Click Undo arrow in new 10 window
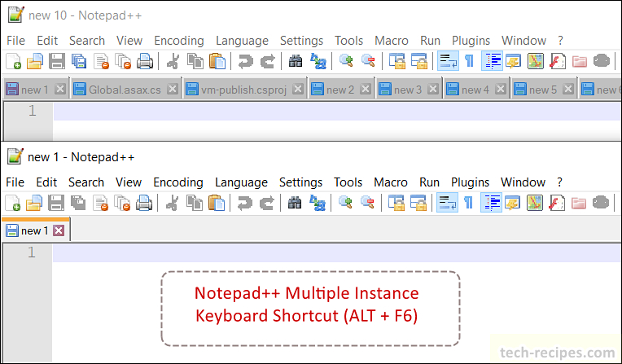Image resolution: width=622 pixels, height=364 pixels. tap(246, 62)
